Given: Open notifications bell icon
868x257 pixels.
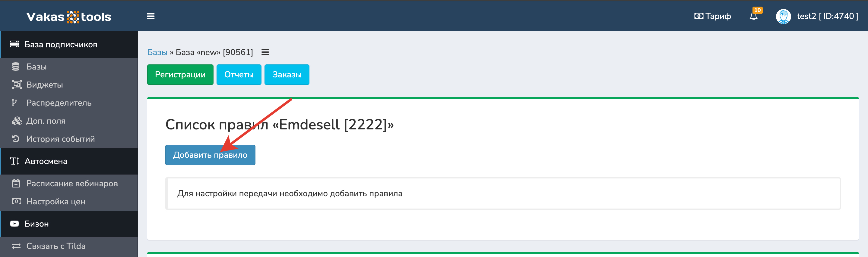Looking at the screenshot, I should [753, 16].
